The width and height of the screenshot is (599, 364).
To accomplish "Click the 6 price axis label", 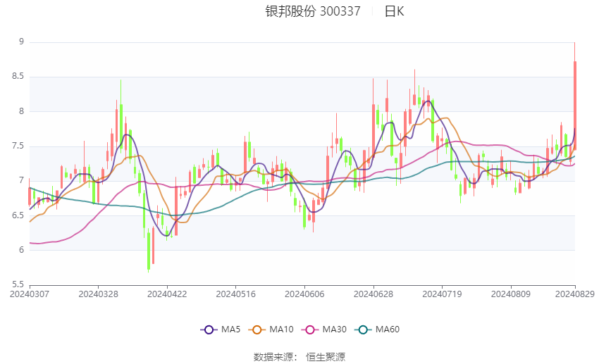I will click(x=22, y=250).
